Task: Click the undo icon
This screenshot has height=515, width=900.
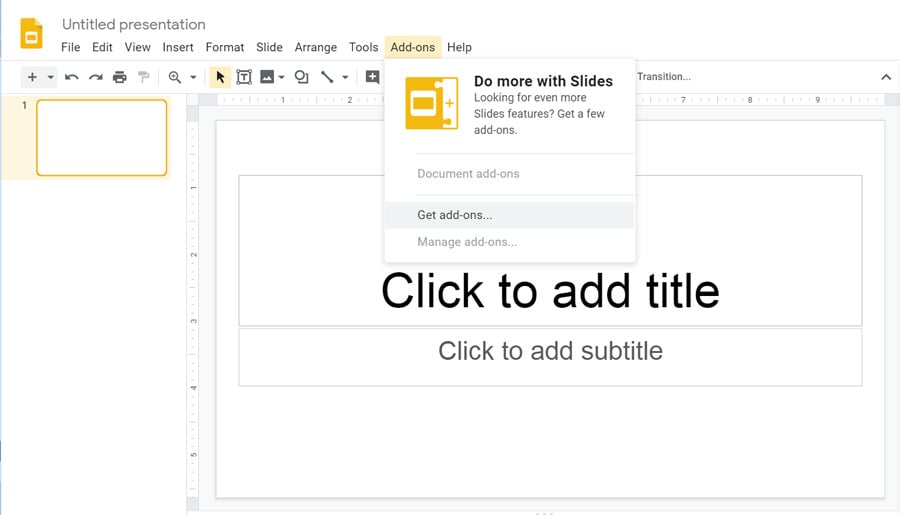Action: [72, 77]
